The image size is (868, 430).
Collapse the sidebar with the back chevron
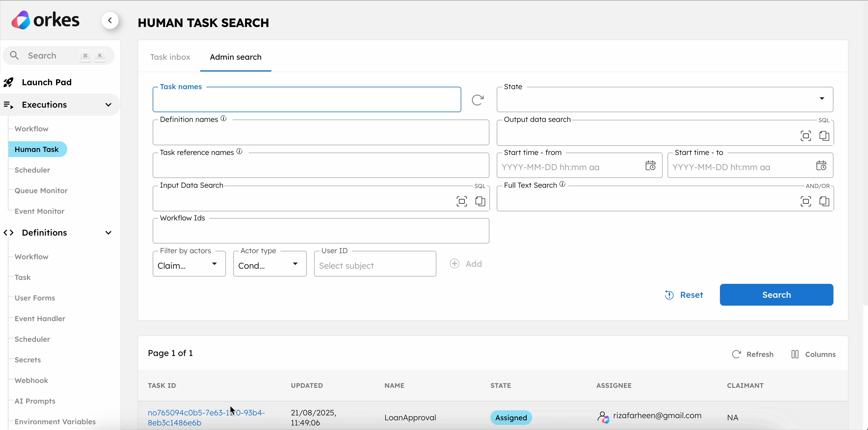point(110,21)
